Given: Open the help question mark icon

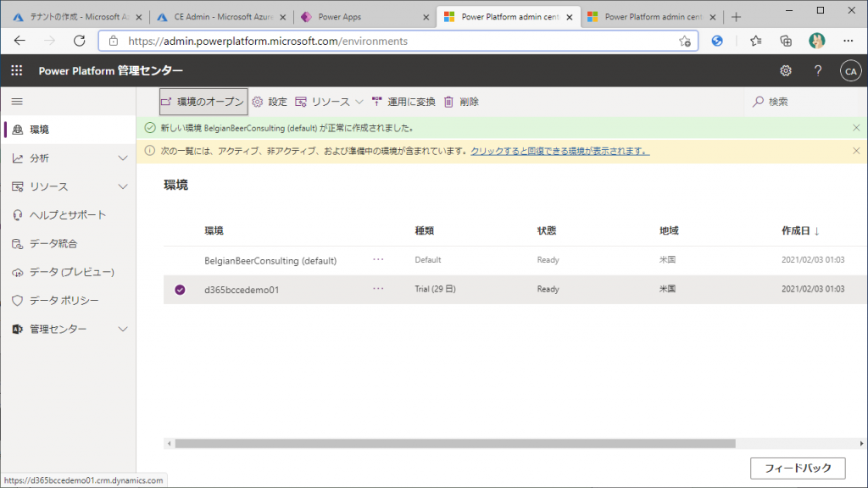Looking at the screenshot, I should (818, 71).
